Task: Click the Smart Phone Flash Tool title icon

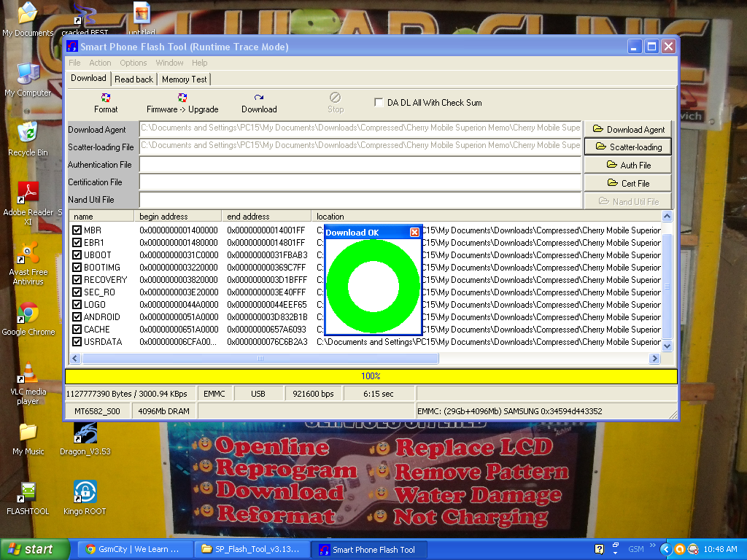Action: coord(72,46)
